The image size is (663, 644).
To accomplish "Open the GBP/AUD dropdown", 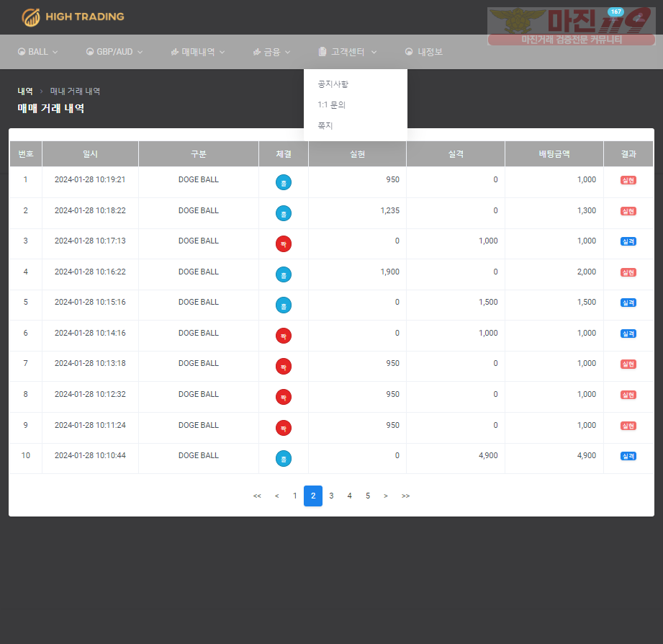I will (114, 52).
